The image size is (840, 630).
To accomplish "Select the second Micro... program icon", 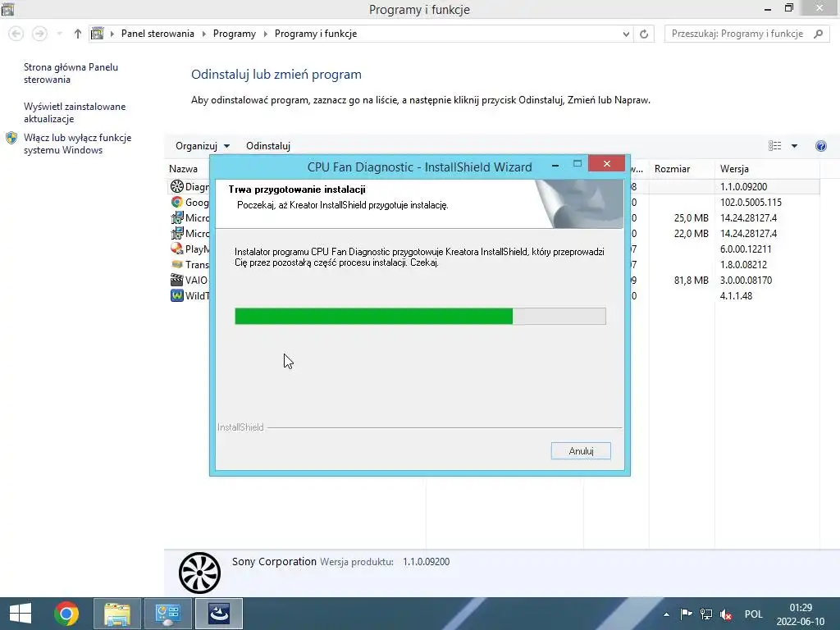I will [177, 233].
